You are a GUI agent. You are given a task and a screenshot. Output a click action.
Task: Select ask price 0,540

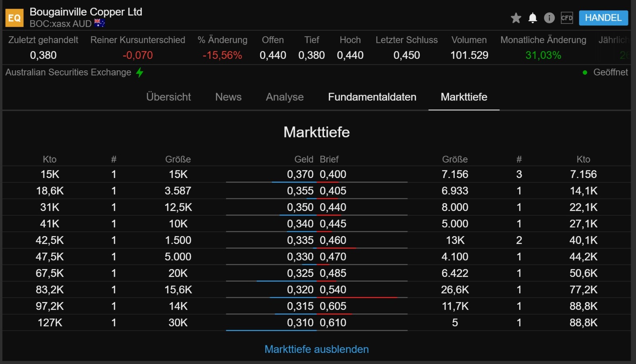333,290
